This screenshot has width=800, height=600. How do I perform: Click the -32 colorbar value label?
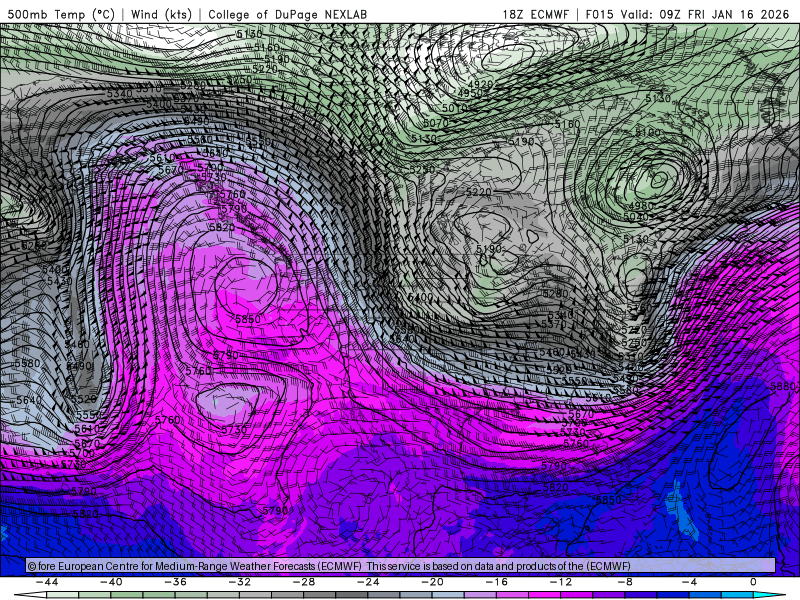point(239,582)
